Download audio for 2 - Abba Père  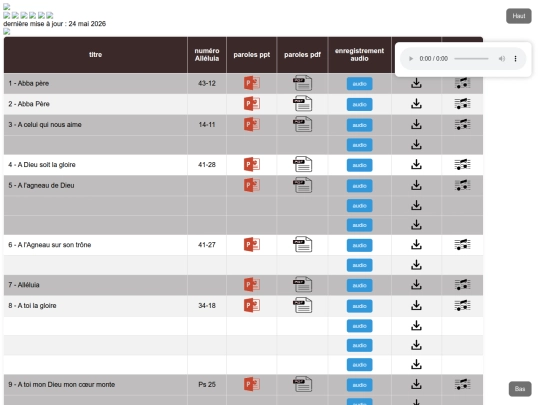click(x=416, y=104)
